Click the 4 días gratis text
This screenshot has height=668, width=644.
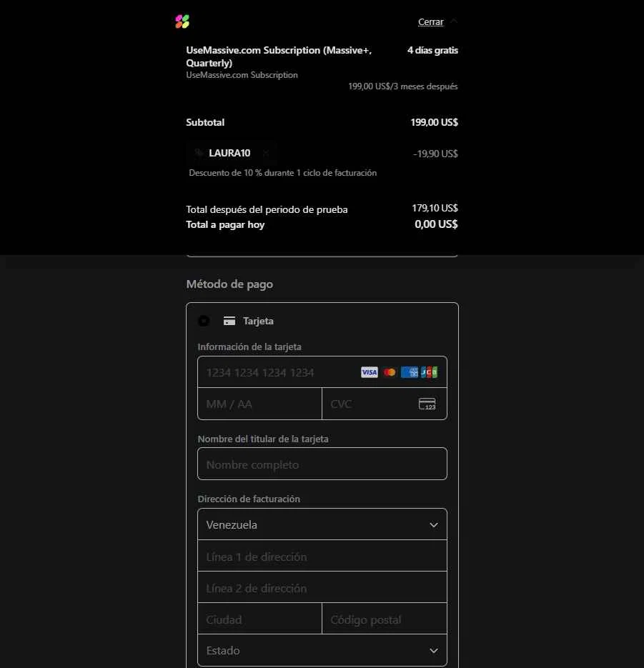[432, 50]
